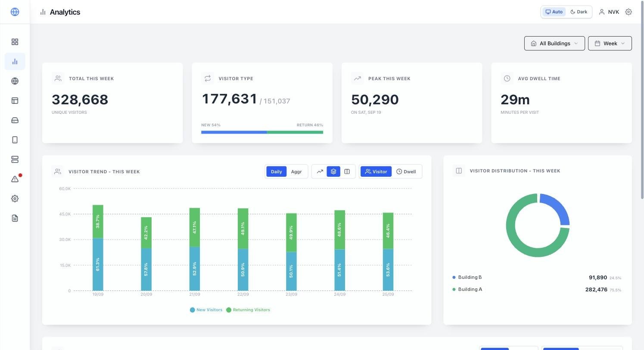Click the Building B legend row

(537, 278)
